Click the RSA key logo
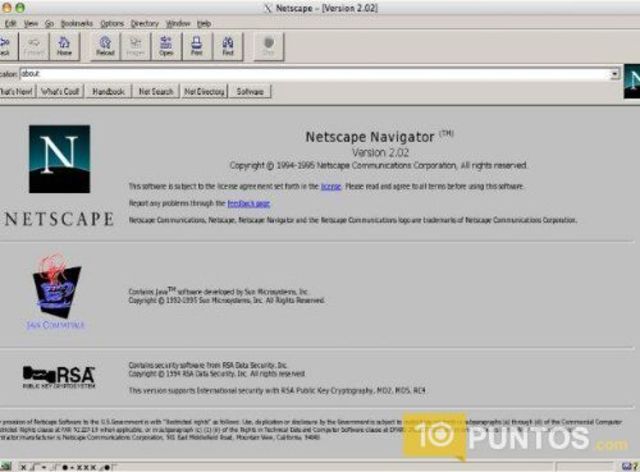The image size is (640, 472). pyautogui.click(x=59, y=376)
